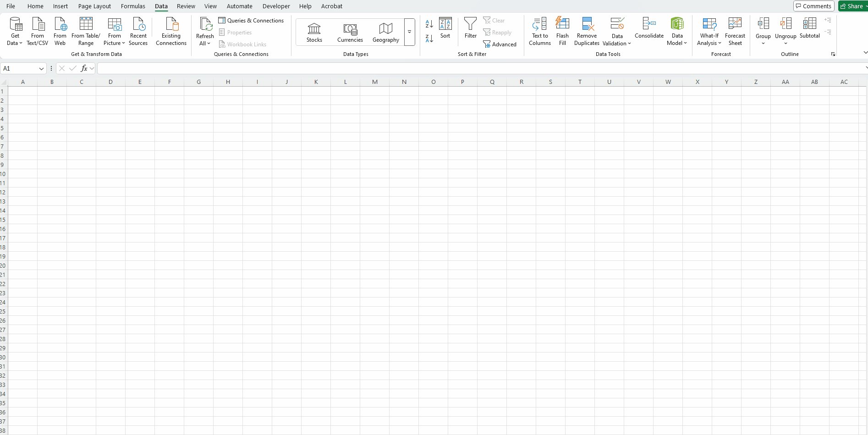The height and width of the screenshot is (435, 868).
Task: Select the Stocks data type
Action: [314, 32]
